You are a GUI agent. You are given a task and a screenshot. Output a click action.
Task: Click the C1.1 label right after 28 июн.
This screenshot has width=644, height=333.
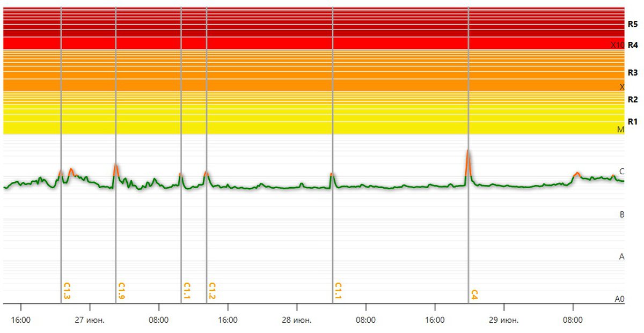(338, 291)
